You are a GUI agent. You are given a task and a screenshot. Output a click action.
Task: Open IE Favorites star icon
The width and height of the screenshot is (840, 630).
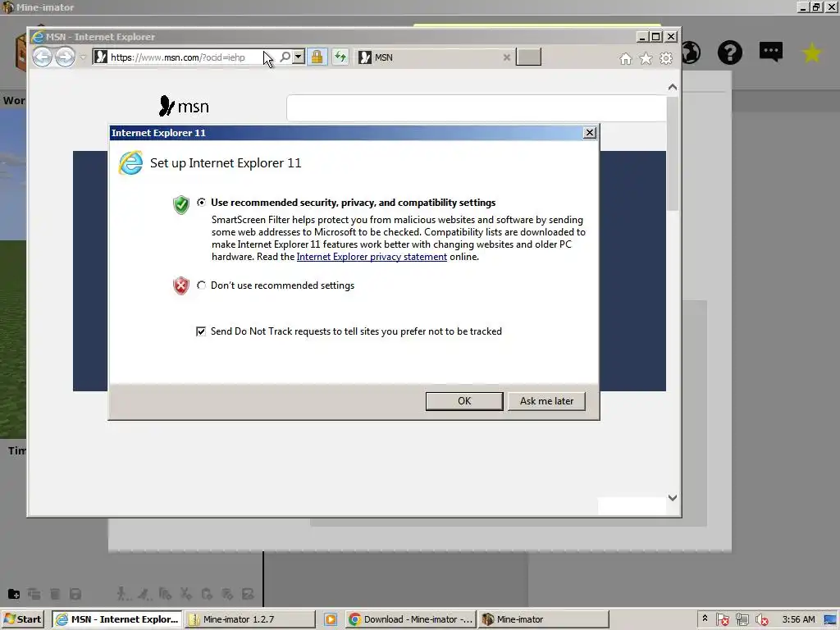[x=646, y=58]
